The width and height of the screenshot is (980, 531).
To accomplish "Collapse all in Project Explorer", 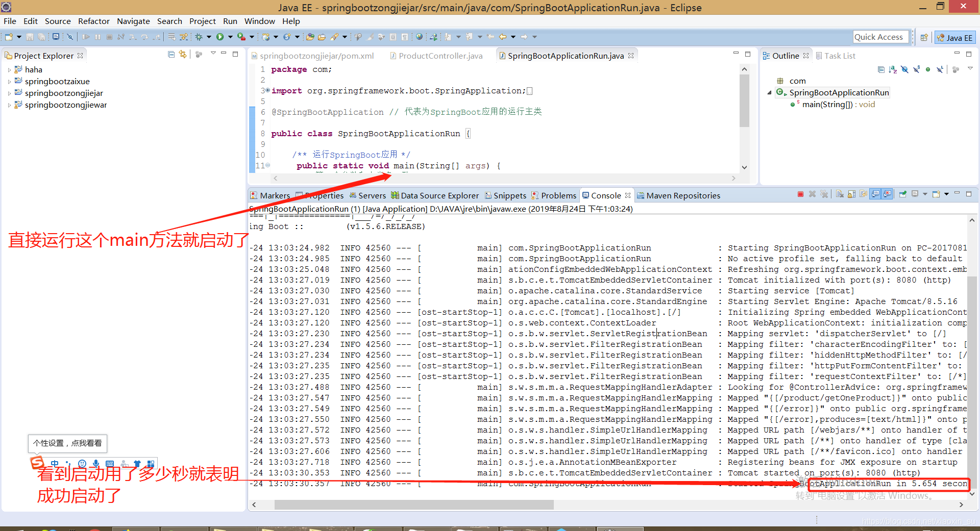I will [171, 55].
